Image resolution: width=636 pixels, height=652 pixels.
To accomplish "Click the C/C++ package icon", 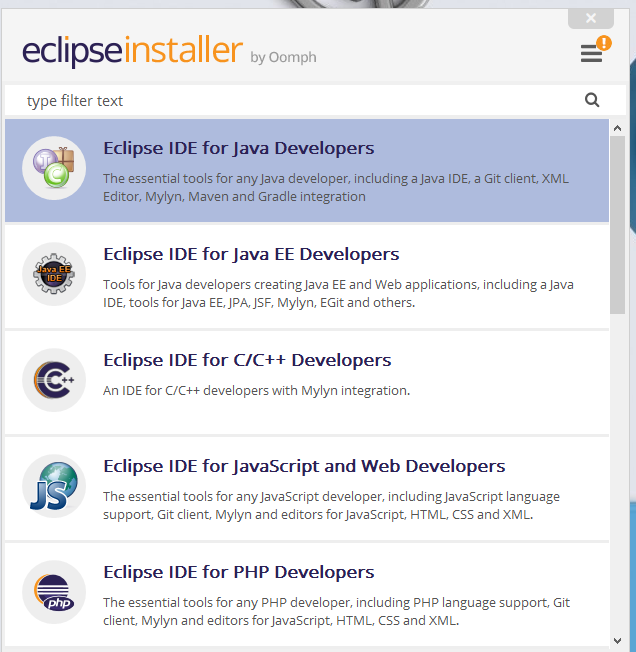I will [54, 380].
